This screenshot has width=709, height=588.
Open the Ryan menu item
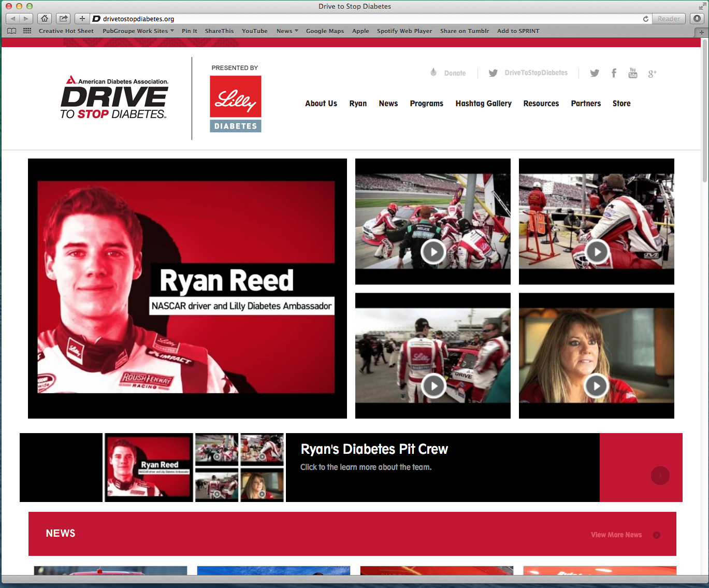click(x=358, y=104)
